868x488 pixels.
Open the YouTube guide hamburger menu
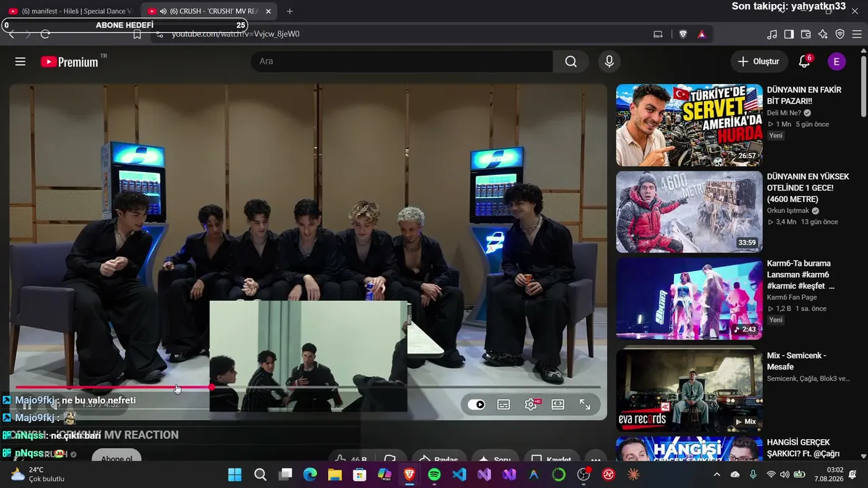(20, 62)
